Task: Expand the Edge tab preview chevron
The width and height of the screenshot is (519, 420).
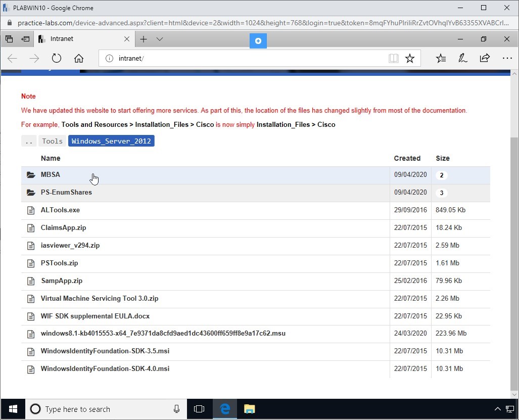Action: tap(160, 39)
